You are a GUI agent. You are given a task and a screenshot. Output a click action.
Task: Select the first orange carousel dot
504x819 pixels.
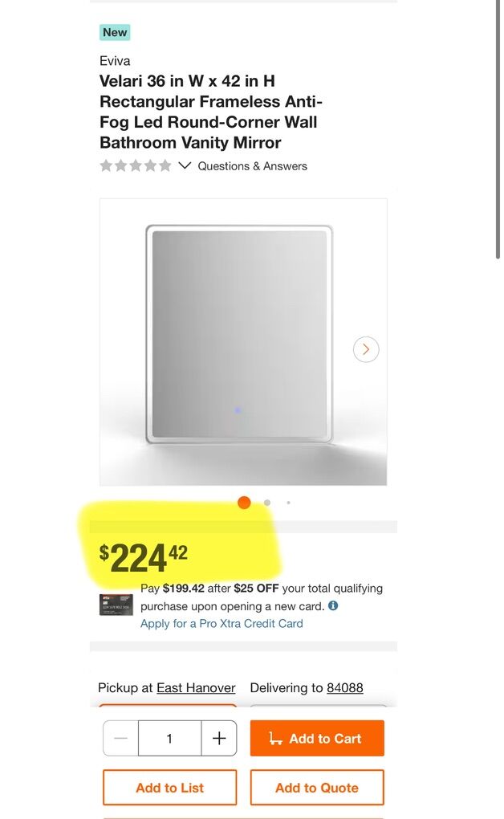click(x=244, y=503)
